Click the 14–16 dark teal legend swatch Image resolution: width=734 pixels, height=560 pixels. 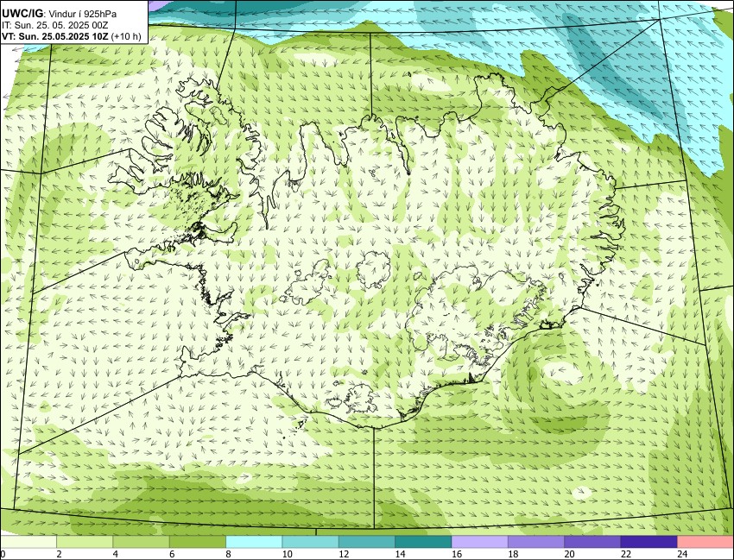423,542
